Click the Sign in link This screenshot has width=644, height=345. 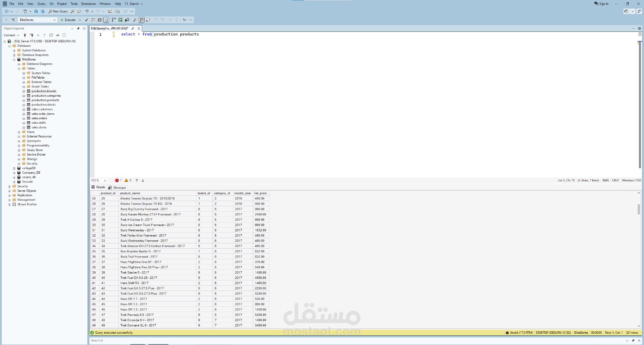[x=601, y=4]
